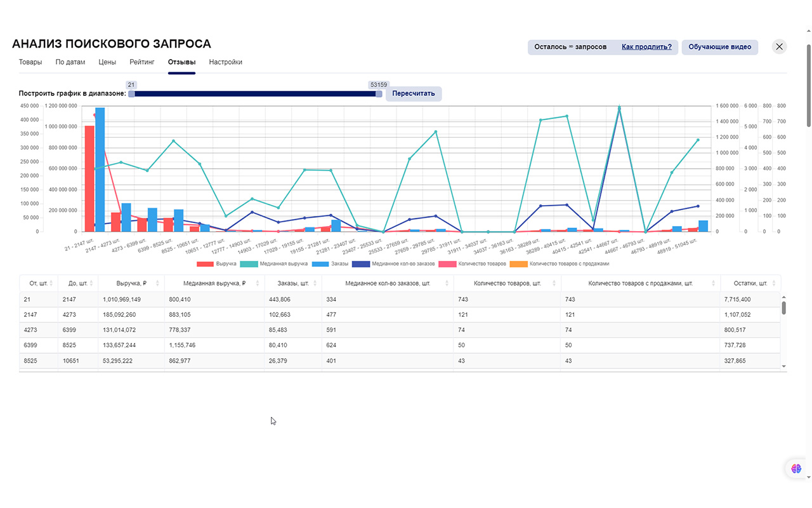Go to the Настройки tab
This screenshot has width=812, height=508.
(x=225, y=62)
